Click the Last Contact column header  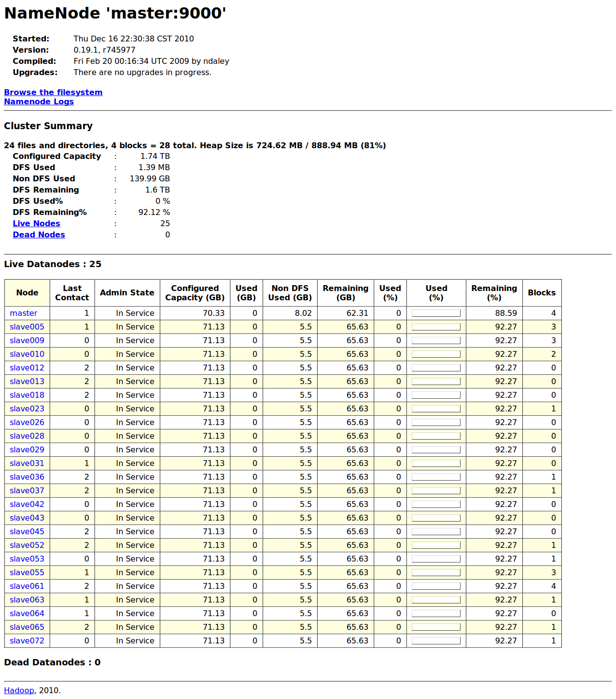point(72,292)
